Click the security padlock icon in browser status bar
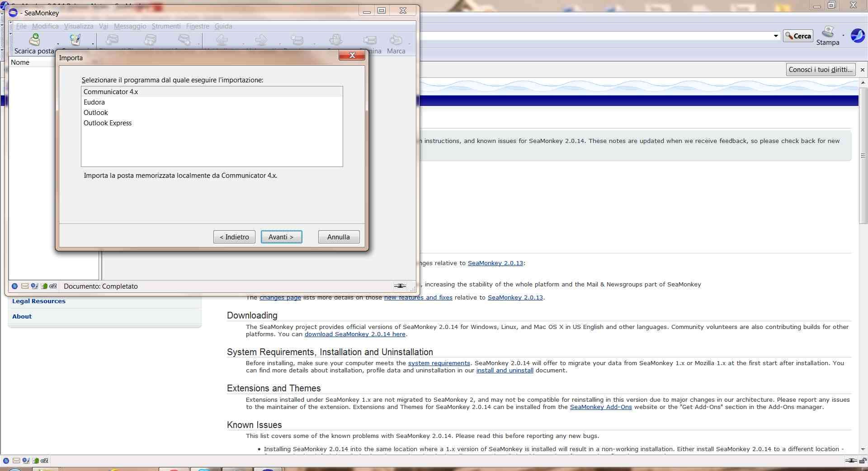The image size is (868, 471). (863, 461)
